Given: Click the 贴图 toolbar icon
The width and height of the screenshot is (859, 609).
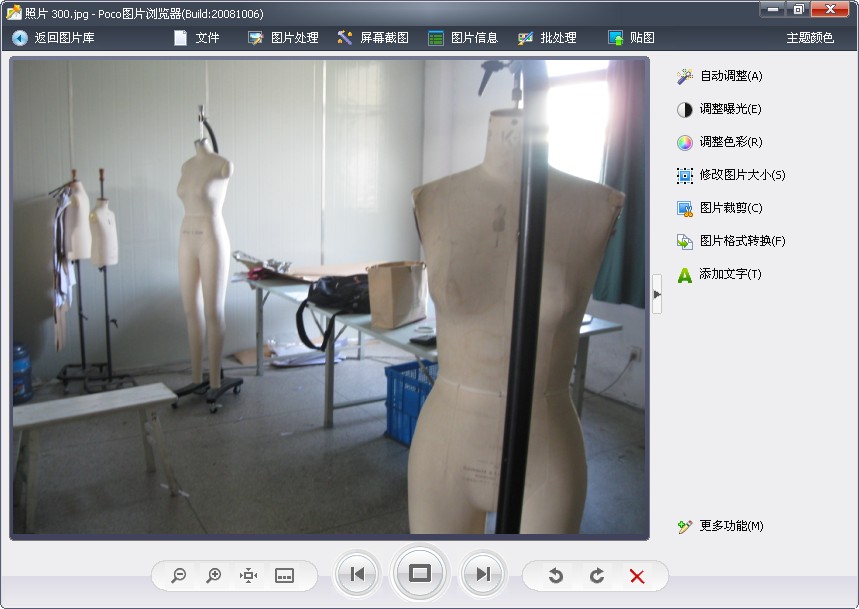Looking at the screenshot, I should 615,38.
